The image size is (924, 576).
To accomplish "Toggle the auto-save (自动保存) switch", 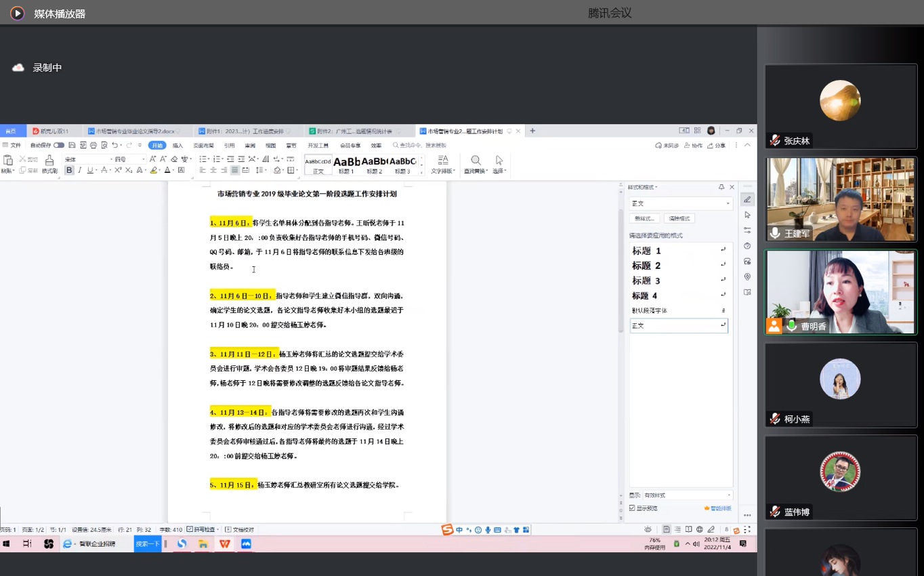I will [59, 145].
